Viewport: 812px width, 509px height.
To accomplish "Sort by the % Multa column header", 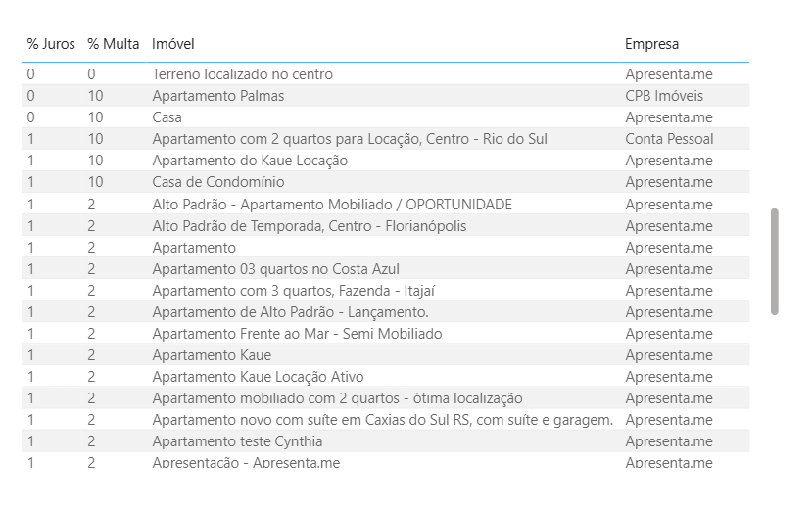I will point(113,44).
